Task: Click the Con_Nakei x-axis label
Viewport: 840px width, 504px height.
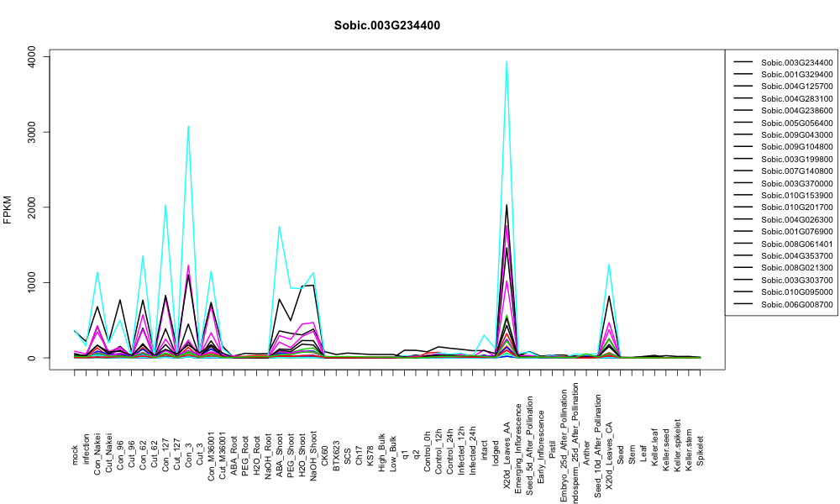Action: click(97, 450)
